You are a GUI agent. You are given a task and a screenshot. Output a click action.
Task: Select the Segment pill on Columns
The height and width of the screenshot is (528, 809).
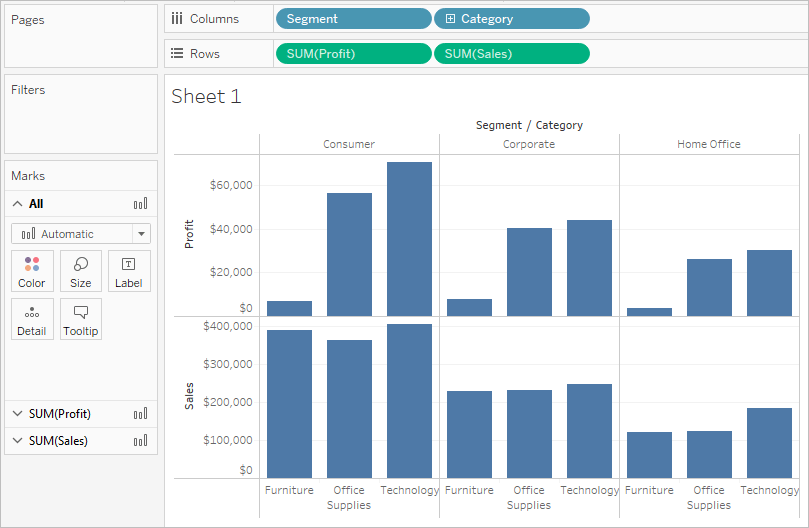click(x=353, y=19)
